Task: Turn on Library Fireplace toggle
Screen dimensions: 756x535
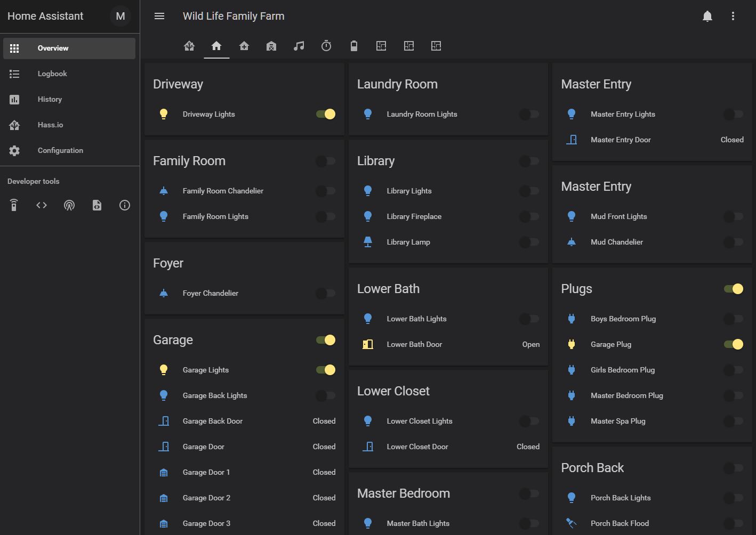Action: 529,216
